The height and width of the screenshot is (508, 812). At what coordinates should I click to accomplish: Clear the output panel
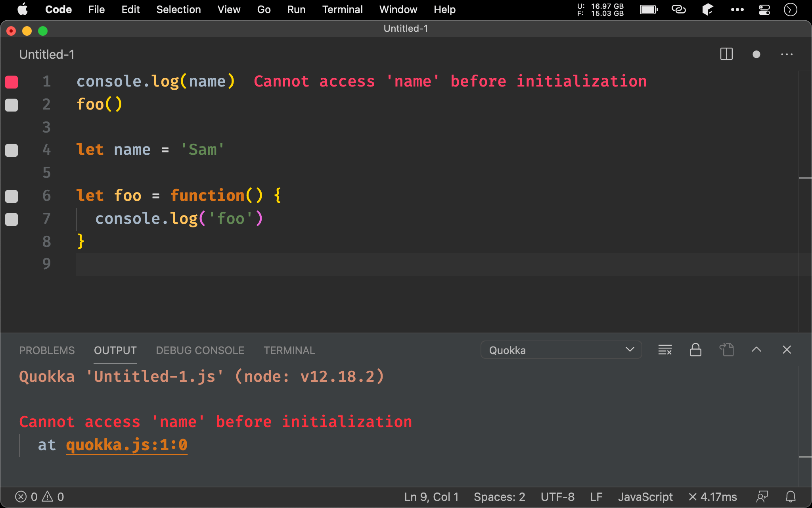(665, 350)
